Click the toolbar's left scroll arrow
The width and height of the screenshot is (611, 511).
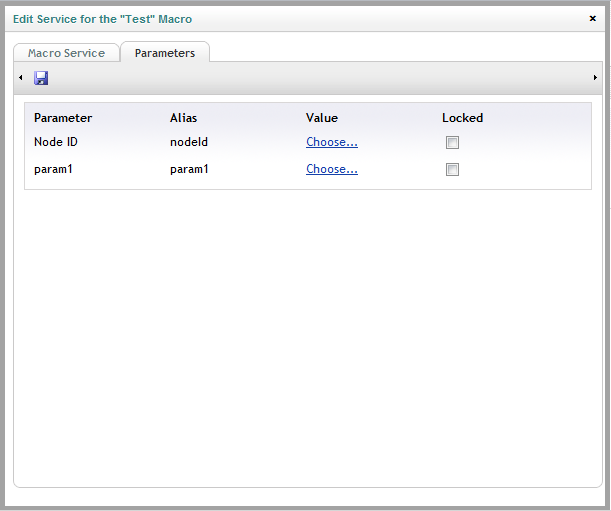pyautogui.click(x=21, y=78)
